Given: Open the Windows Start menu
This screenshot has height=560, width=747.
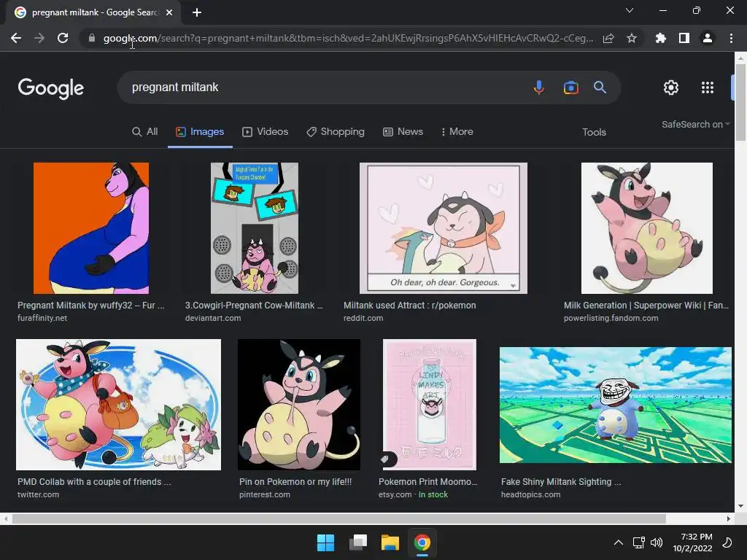Looking at the screenshot, I should click(326, 542).
